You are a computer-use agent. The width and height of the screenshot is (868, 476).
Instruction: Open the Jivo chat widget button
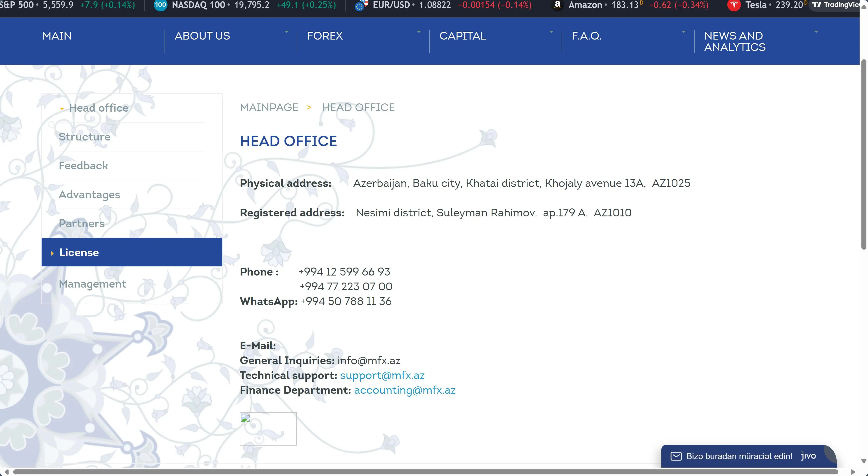tap(749, 456)
